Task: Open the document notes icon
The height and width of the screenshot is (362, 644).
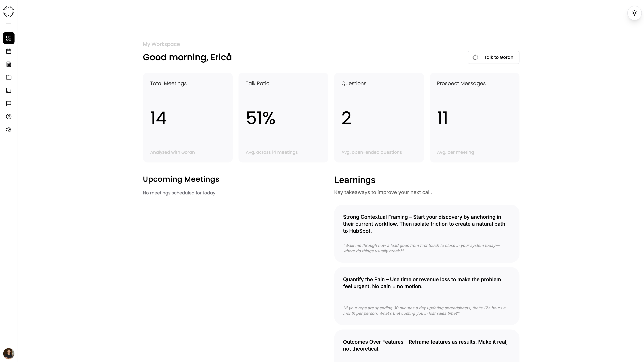Action: 9,64
